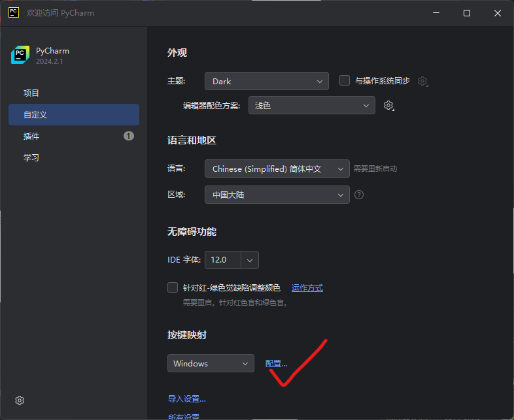Screen dimensions: 514x420
Task: Open the 区域 中国大陆 dropdown
Action: click(277, 195)
